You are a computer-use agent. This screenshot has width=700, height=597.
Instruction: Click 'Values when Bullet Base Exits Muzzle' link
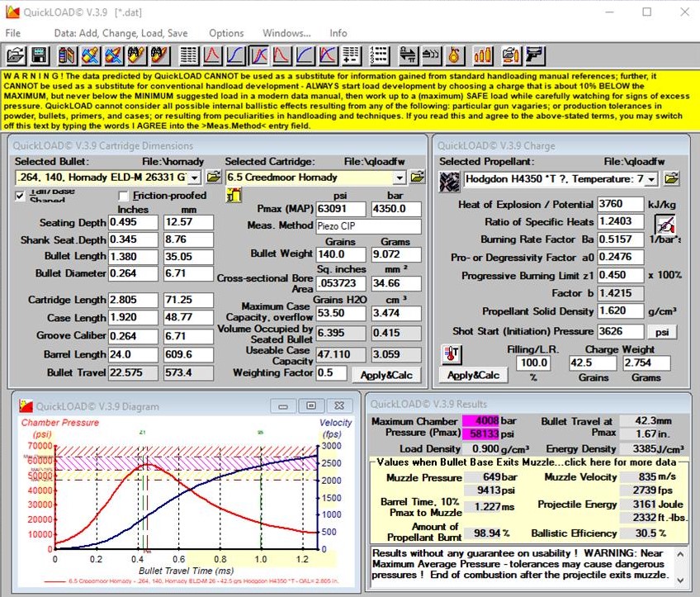[x=527, y=462]
